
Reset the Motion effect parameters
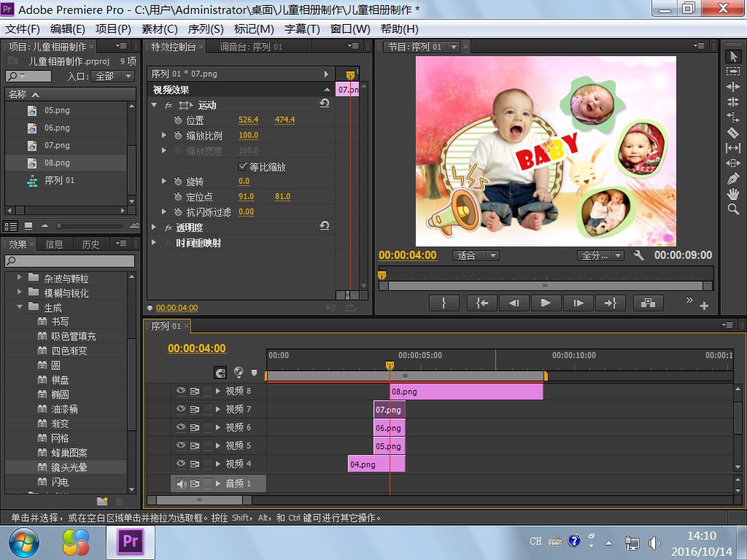(325, 104)
